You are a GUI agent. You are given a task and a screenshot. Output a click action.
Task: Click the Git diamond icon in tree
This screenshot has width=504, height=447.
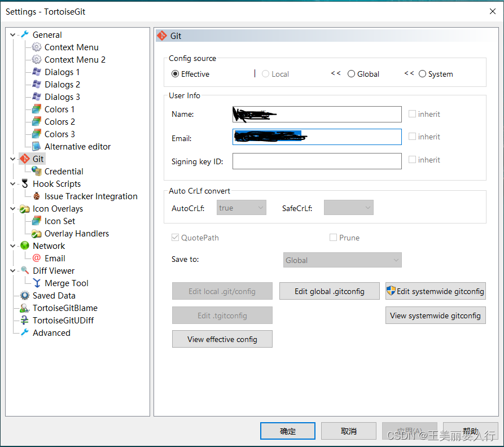point(25,159)
